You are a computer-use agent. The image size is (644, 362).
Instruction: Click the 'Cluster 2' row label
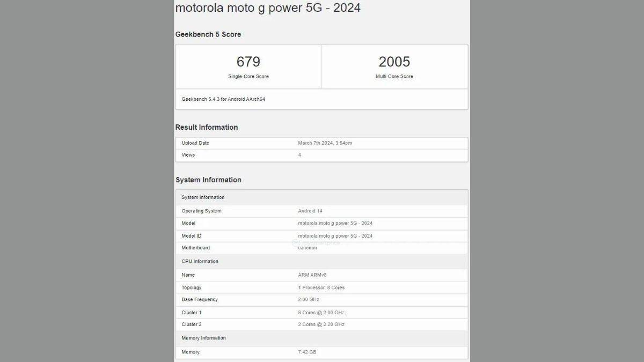click(x=192, y=324)
